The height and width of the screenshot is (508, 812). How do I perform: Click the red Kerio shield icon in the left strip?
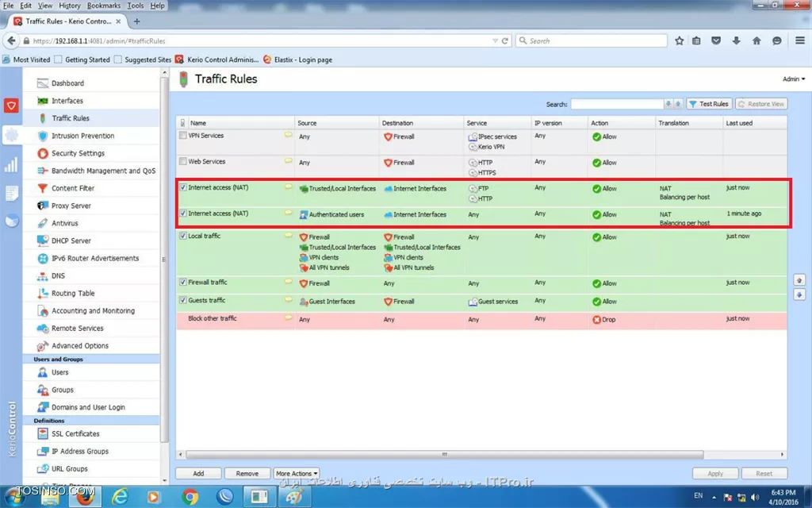11,106
